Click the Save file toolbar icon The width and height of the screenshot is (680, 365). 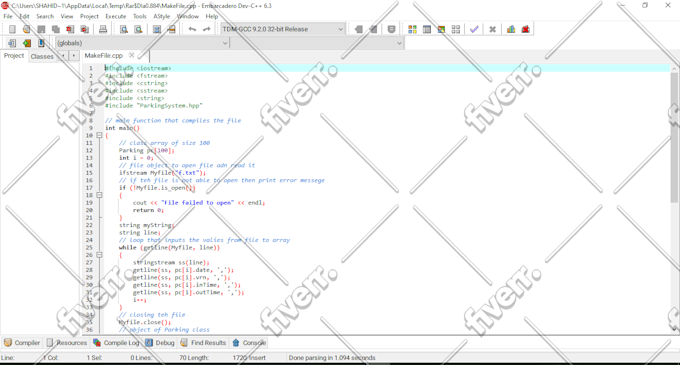41,29
